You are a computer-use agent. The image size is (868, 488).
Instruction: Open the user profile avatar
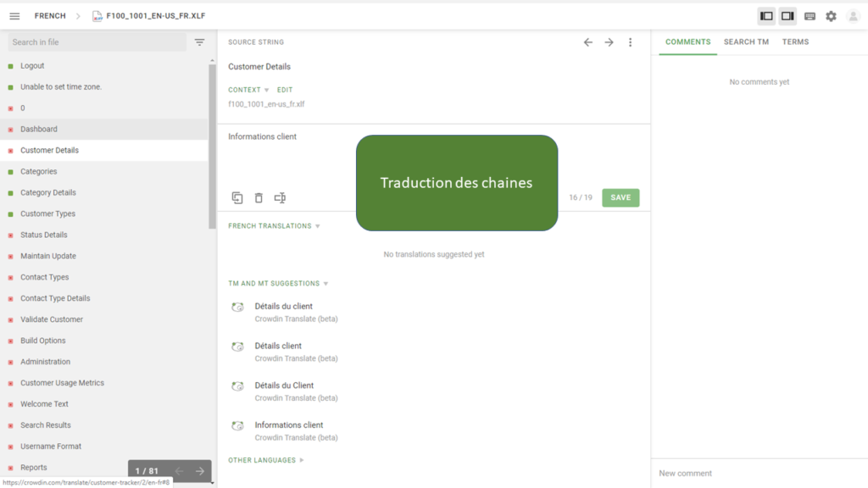pyautogui.click(x=853, y=16)
